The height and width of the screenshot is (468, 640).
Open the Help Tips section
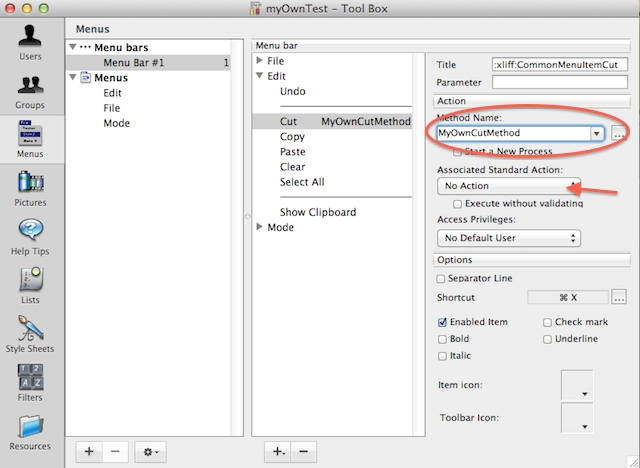(30, 235)
